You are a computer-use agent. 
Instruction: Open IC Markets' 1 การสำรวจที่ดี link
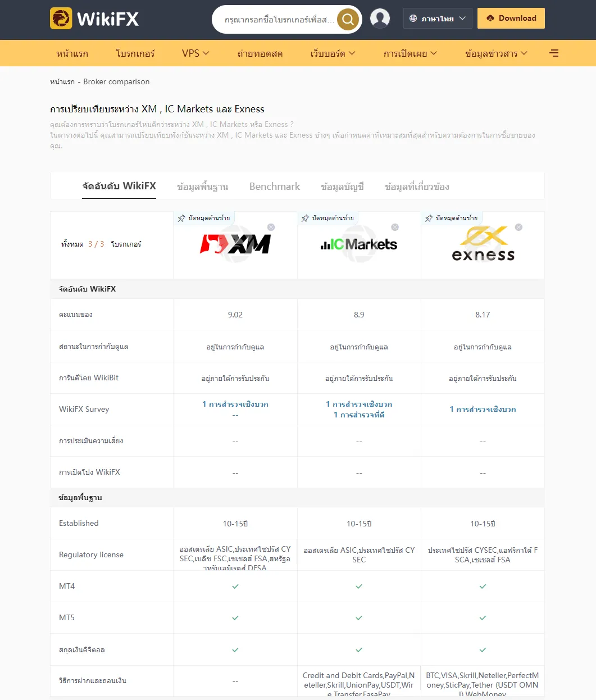(359, 415)
